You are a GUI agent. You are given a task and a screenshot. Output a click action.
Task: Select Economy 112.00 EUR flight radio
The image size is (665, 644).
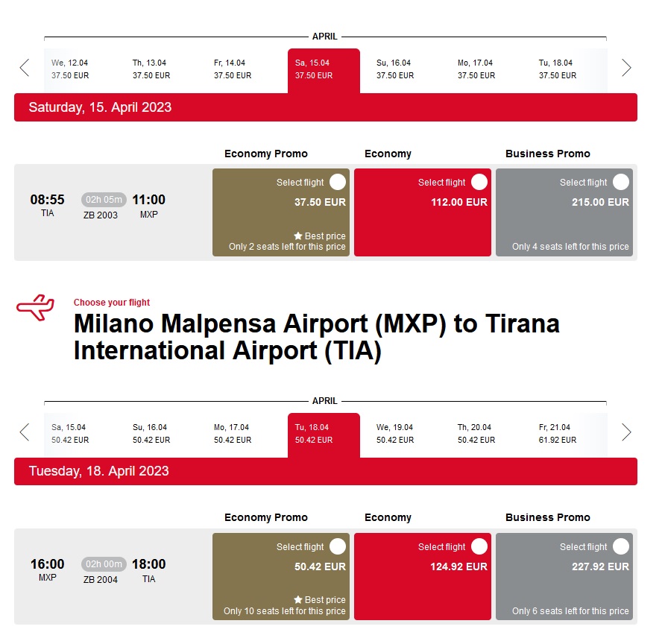479,182
